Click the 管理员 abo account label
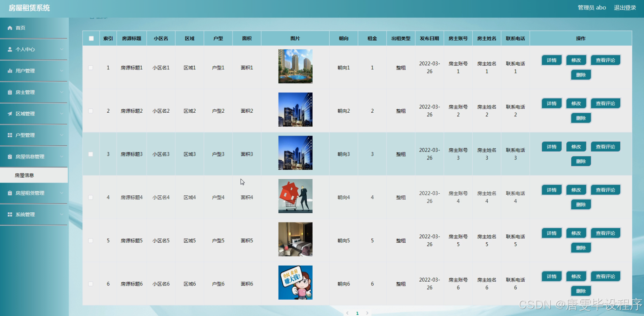 point(592,8)
